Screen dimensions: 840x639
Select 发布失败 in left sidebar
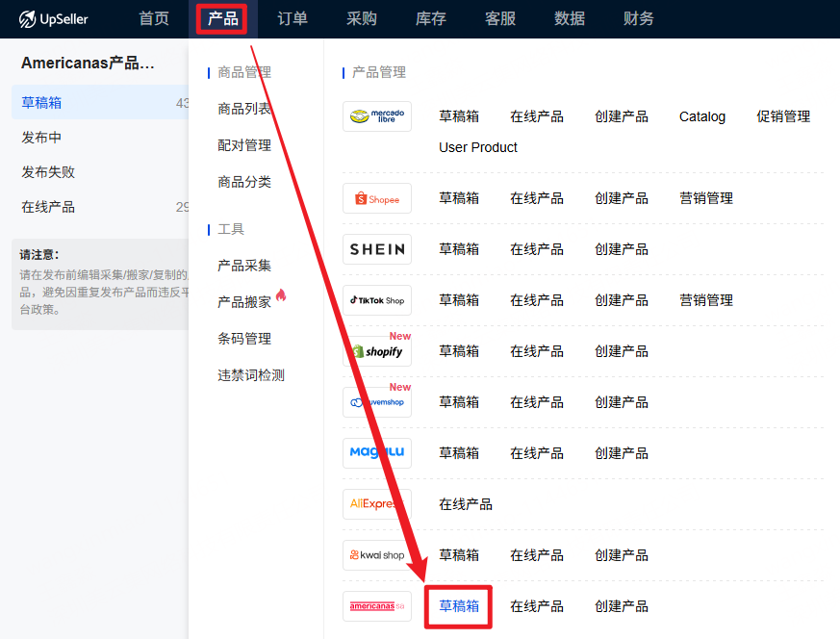(x=48, y=172)
